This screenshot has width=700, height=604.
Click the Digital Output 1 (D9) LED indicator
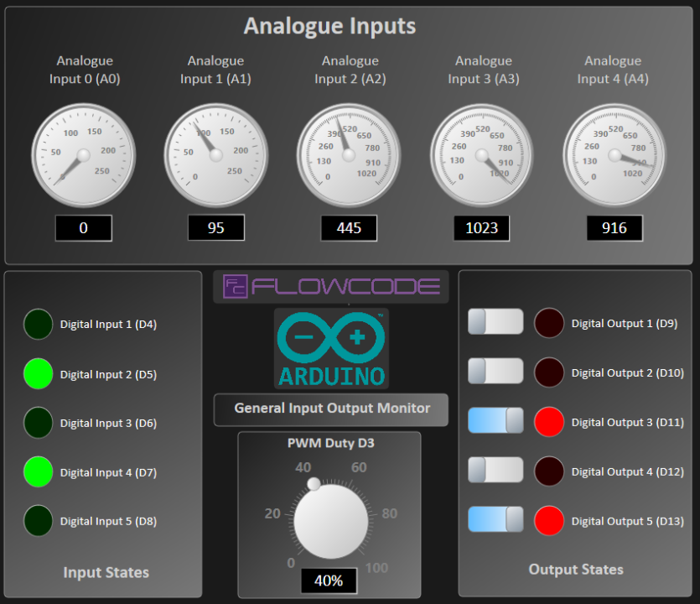[549, 323]
